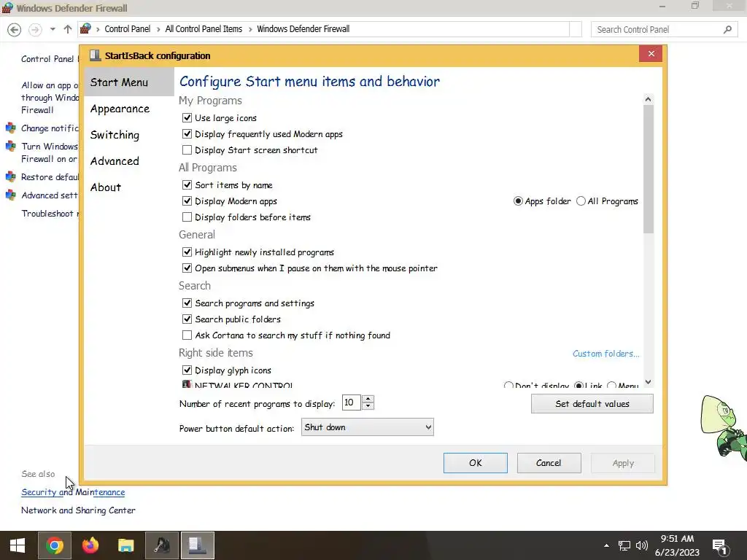Go up one level in Control Panel
747x560 pixels.
tap(68, 29)
